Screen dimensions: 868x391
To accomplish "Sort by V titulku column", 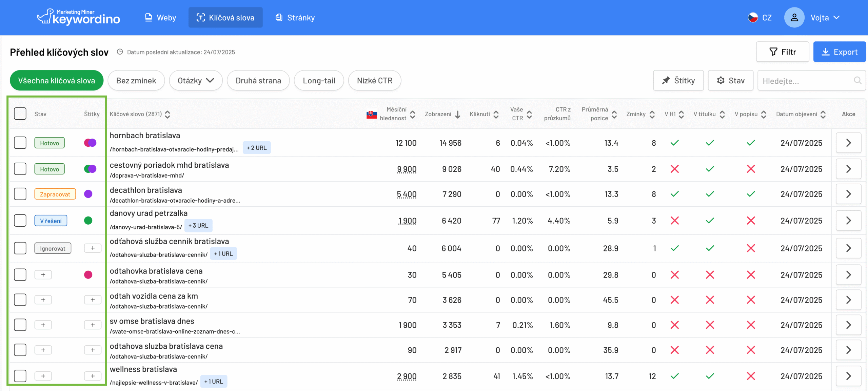I will [722, 115].
